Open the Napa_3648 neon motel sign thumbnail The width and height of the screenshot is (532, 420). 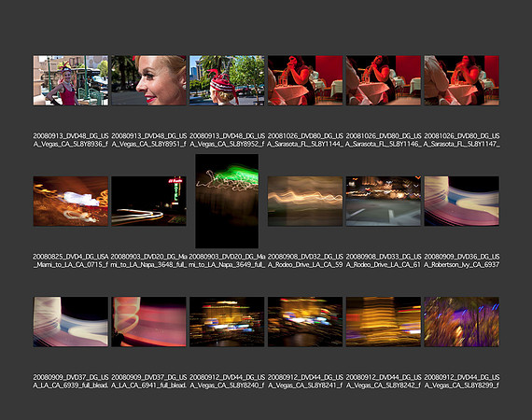pos(148,202)
